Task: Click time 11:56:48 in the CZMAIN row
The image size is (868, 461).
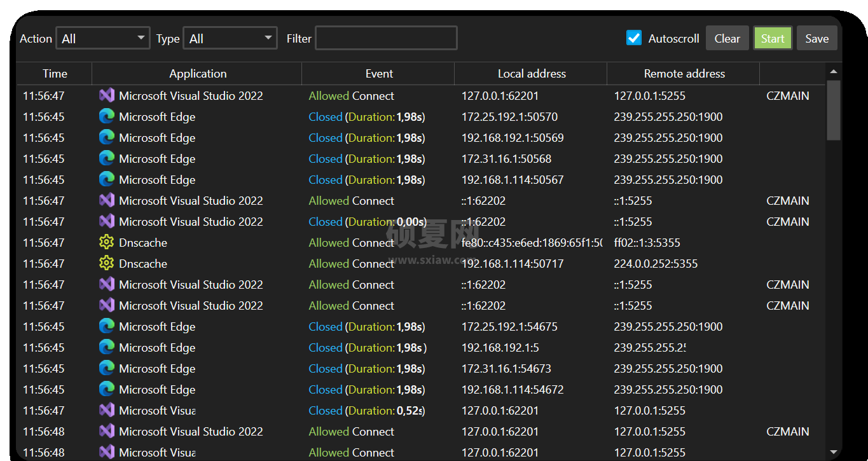Action: (43, 432)
